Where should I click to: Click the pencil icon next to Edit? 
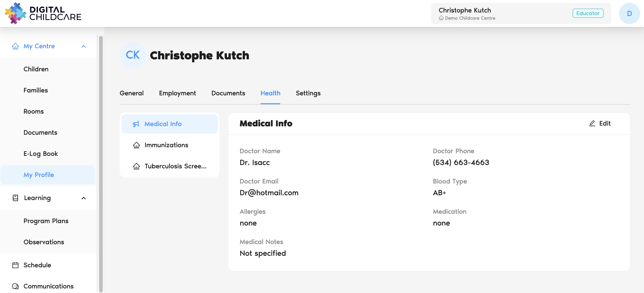click(592, 123)
